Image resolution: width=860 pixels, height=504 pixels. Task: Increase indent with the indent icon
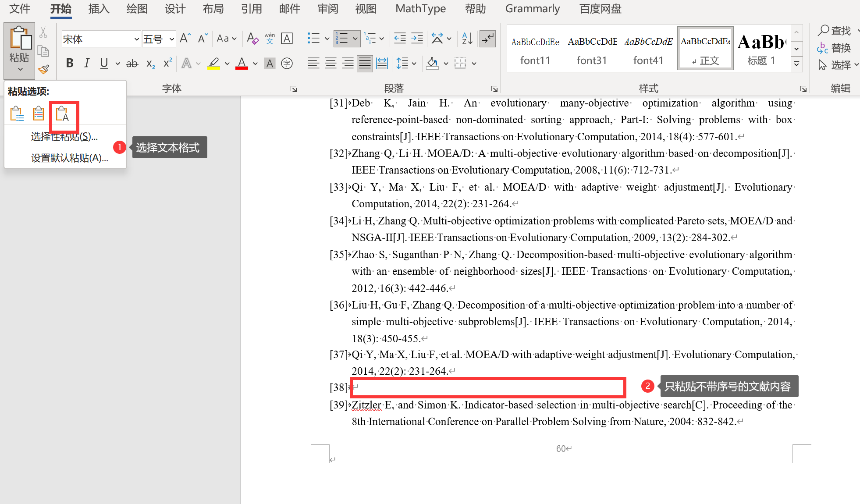417,39
